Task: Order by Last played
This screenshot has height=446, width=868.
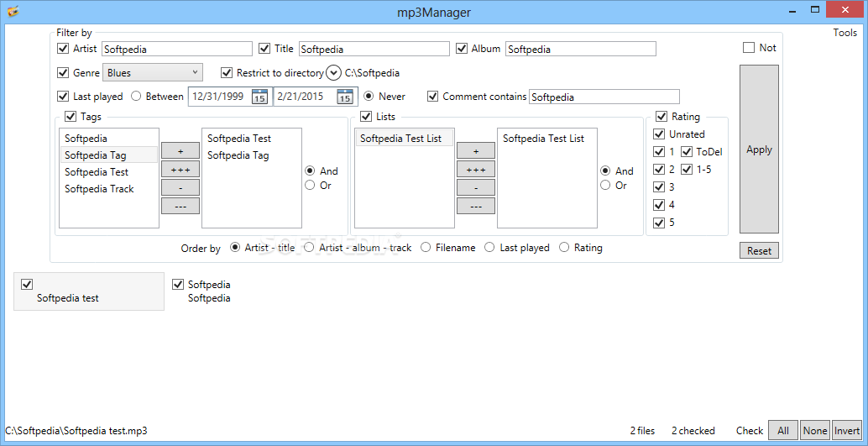Action: [x=490, y=248]
